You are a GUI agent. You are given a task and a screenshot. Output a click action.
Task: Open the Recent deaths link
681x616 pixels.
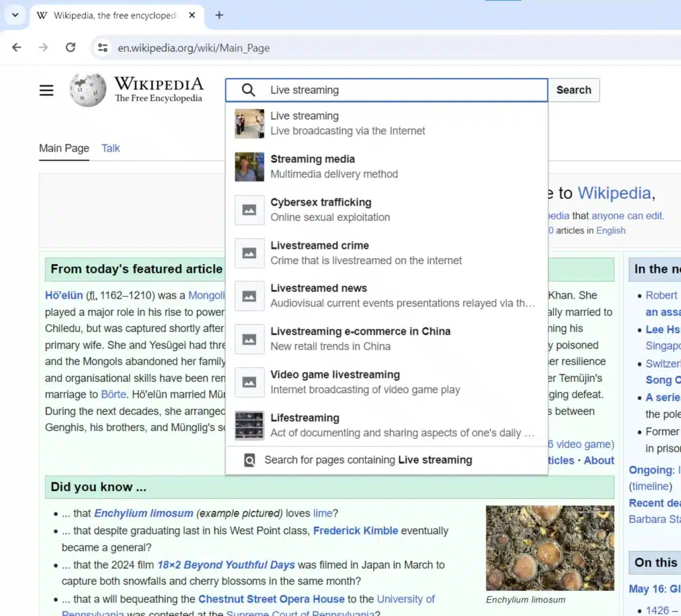click(x=655, y=503)
